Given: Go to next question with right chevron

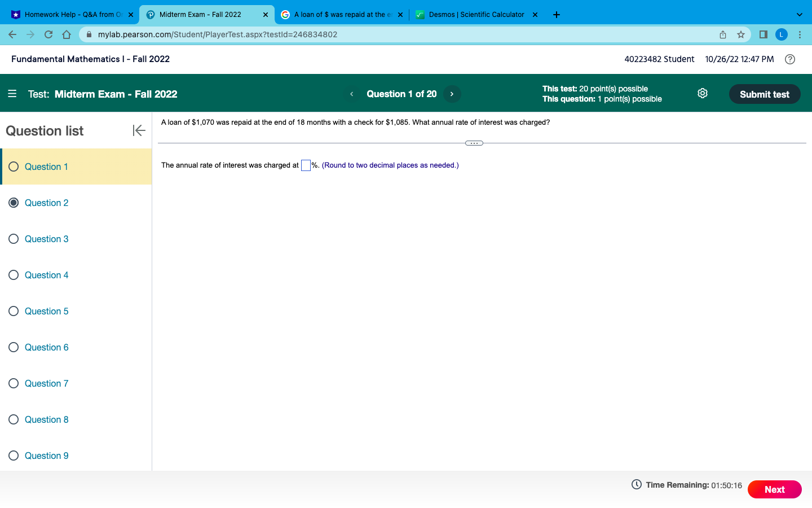Looking at the screenshot, I should 452,94.
